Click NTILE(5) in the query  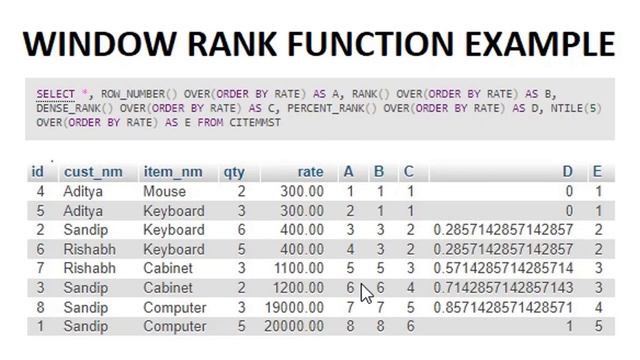576,109
